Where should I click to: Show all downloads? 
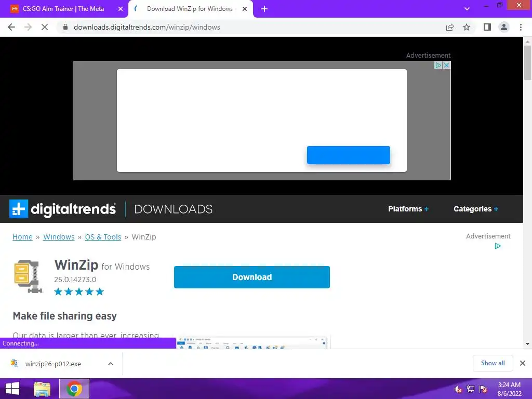(493, 363)
